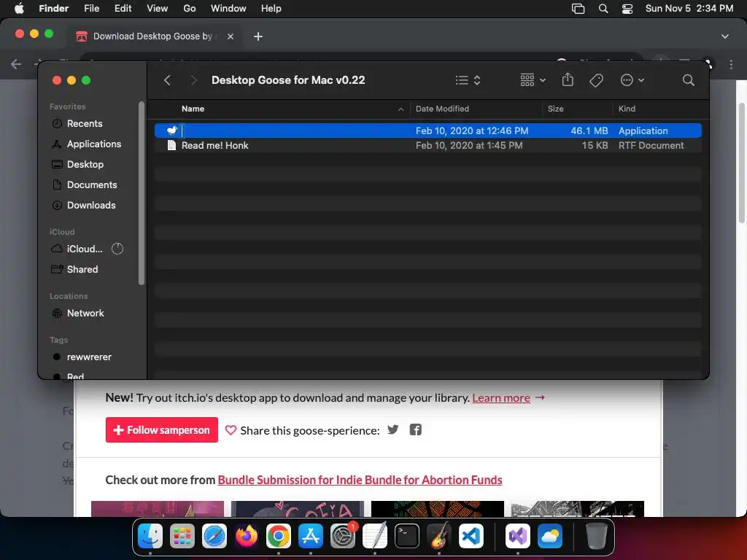Click browser back arrow
Viewport: 747px width, 560px height.
(x=16, y=64)
